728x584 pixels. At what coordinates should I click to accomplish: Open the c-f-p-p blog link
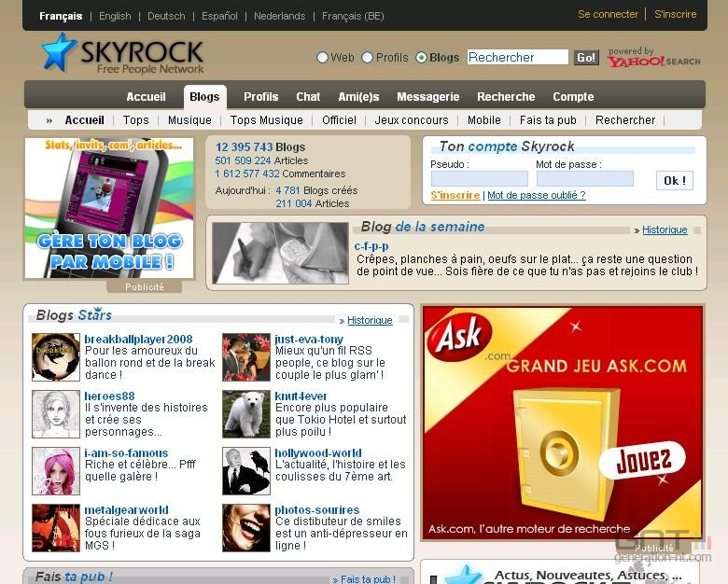[x=371, y=246]
